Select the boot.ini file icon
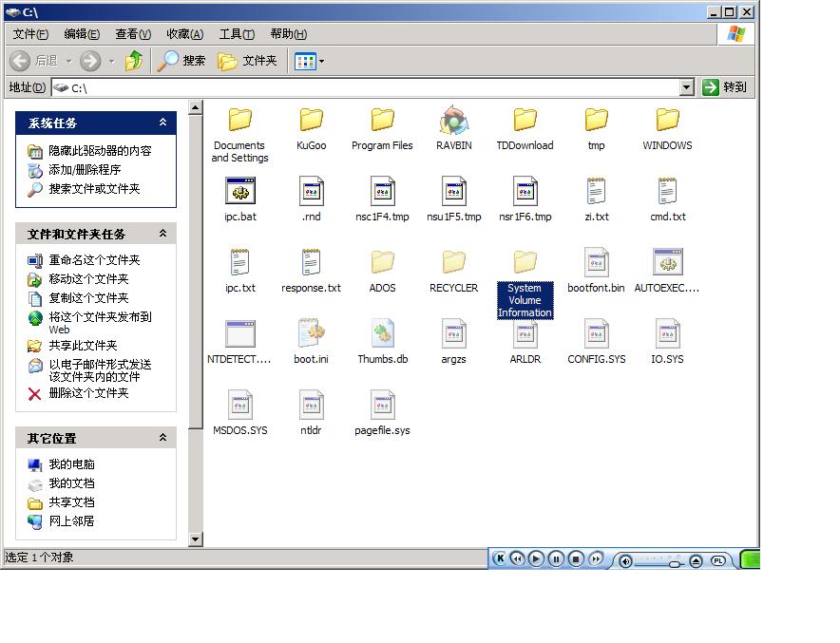 coord(311,334)
